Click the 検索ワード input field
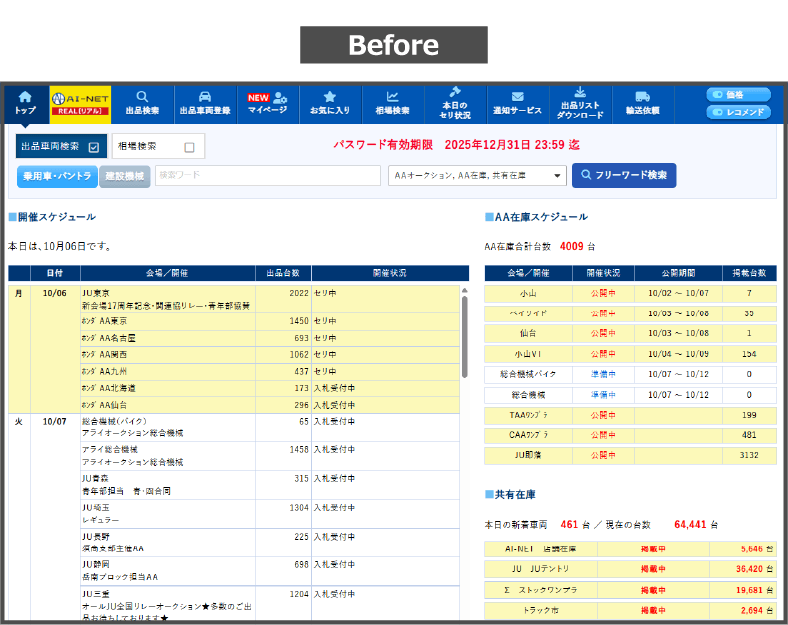The image size is (788, 625). pyautogui.click(x=267, y=176)
